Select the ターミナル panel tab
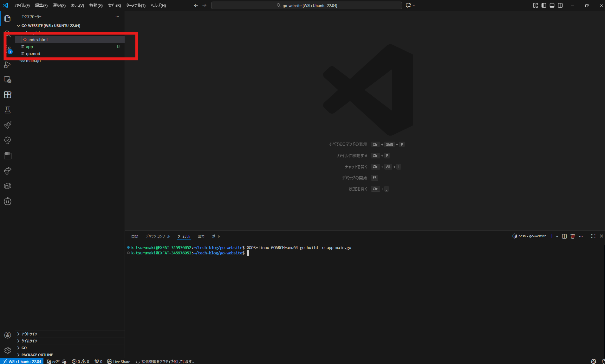605x364 pixels. (x=184, y=236)
